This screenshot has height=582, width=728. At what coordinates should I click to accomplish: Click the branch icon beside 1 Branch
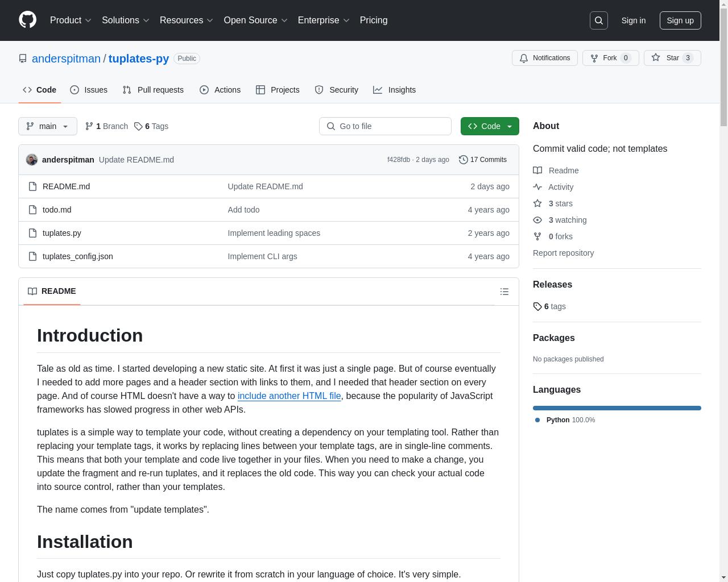[89, 126]
